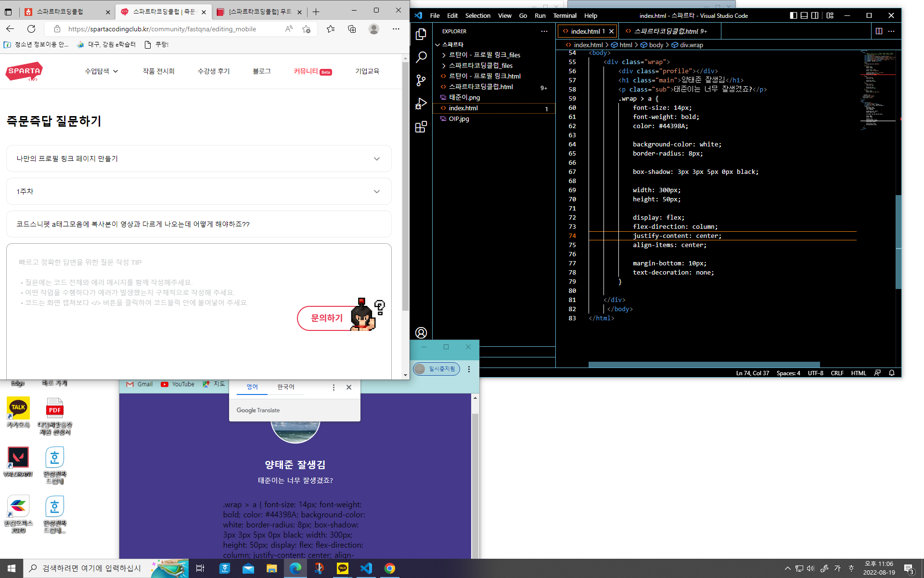924x578 pixels.
Task: Open KakaoTalk from the taskbar
Action: pos(343,568)
